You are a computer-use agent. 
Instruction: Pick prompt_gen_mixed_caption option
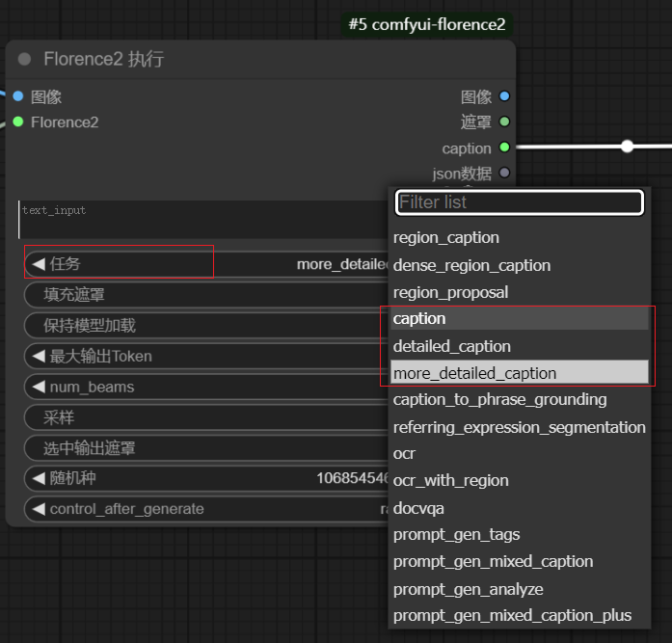pos(520,562)
